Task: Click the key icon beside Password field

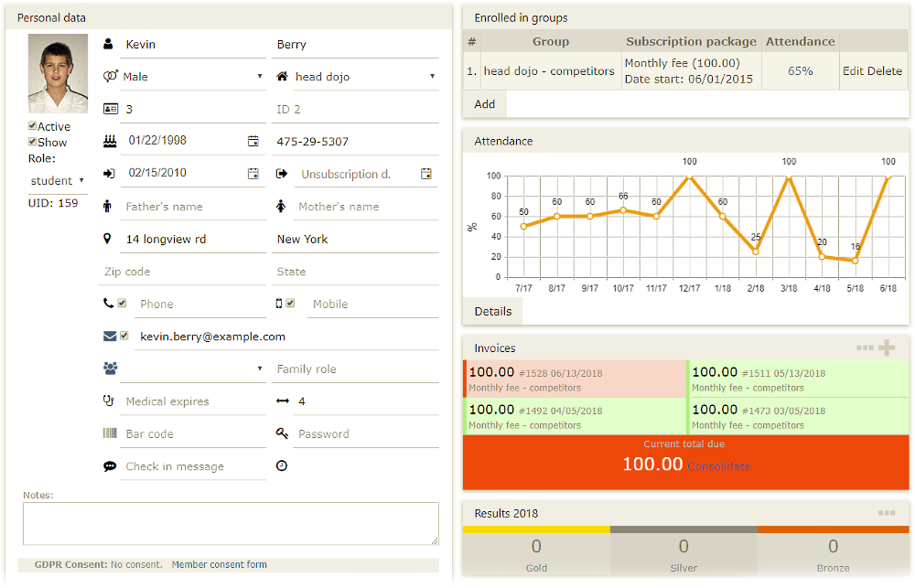Action: 283,433
